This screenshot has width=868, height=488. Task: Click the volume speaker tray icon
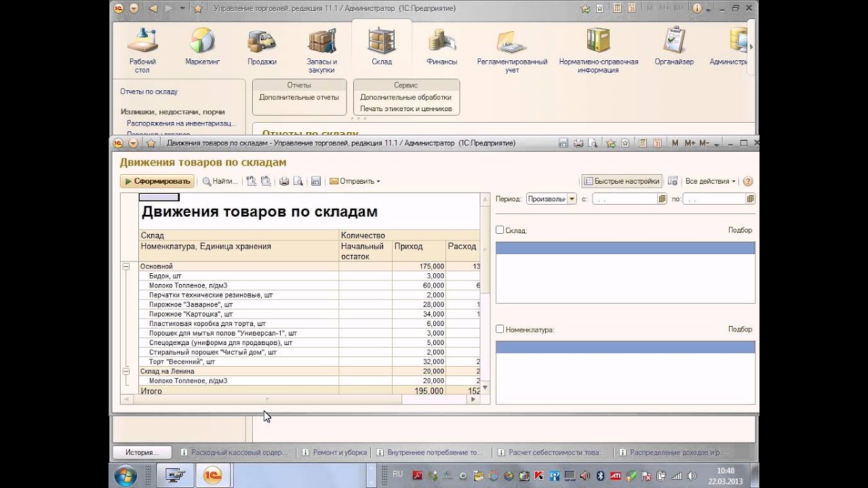click(692, 476)
